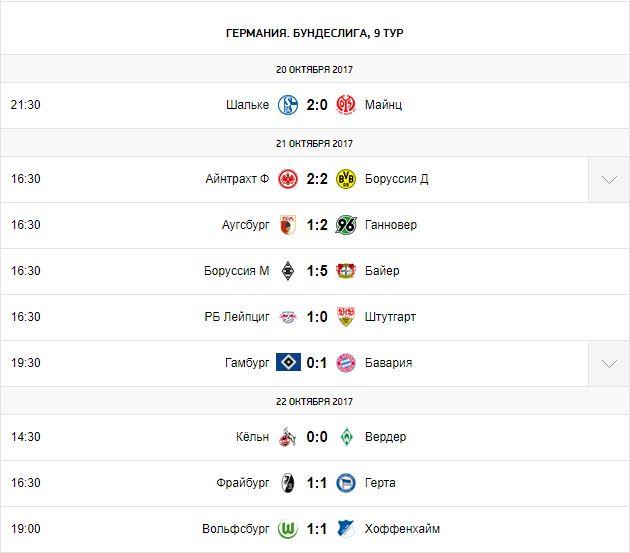The image size is (630, 553).
Task: Expand the Айнтрахт Ф – Боруссия Д match details
Action: pyautogui.click(x=609, y=179)
